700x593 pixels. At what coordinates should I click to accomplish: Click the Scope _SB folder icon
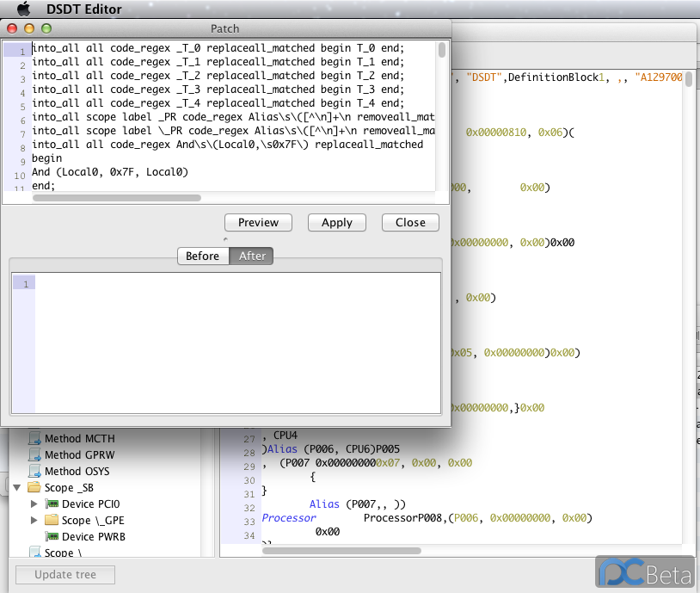tap(34, 488)
